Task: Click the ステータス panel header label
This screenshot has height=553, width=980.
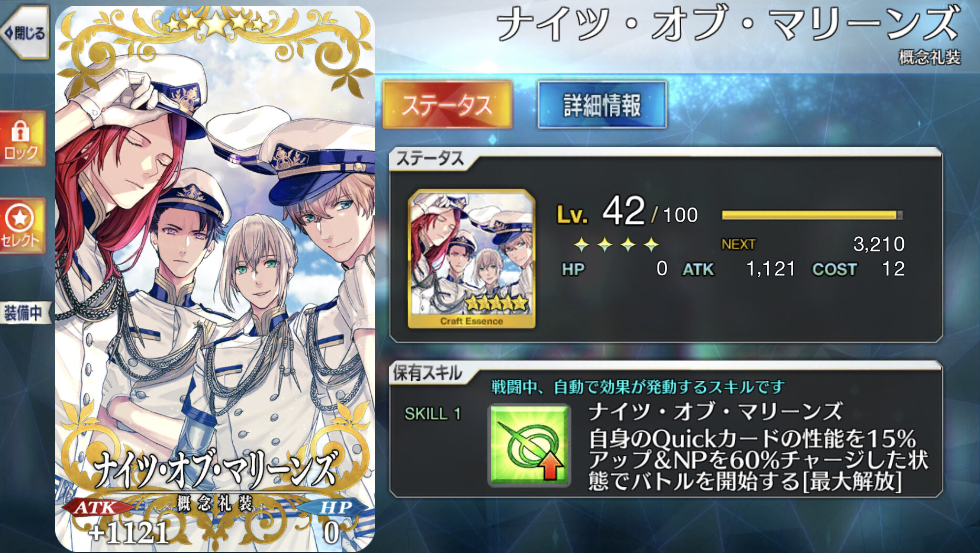Action: 430,159
